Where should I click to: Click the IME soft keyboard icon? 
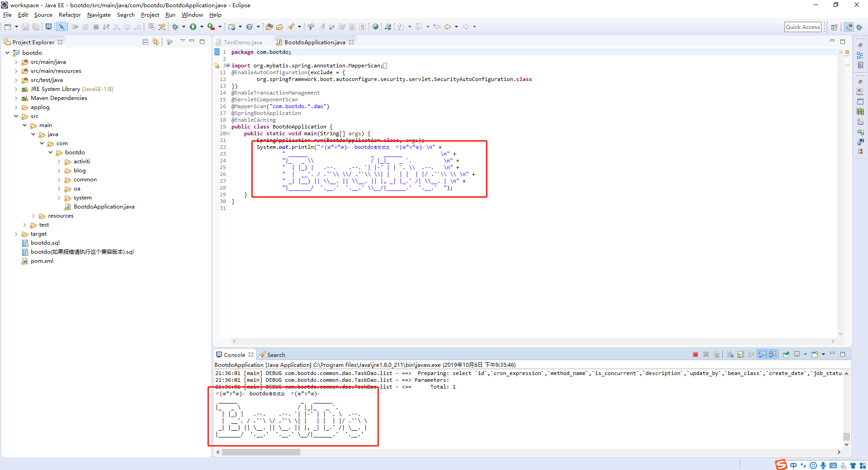833,465
